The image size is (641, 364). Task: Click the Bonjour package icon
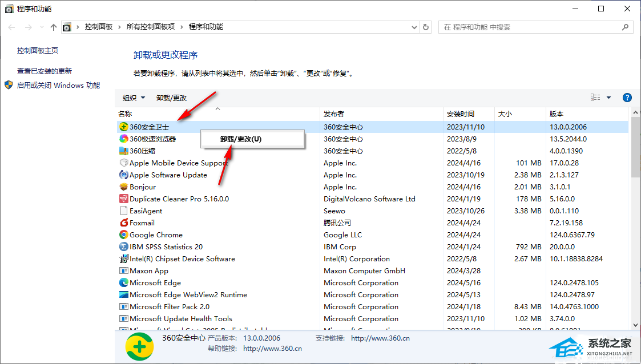(123, 187)
